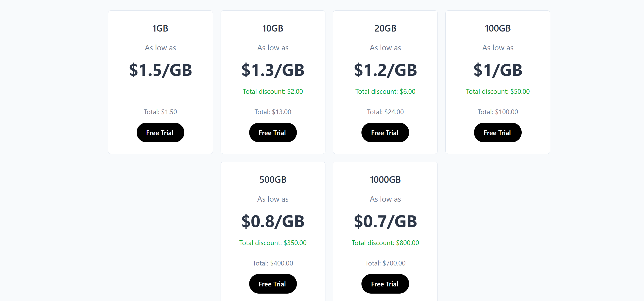Select the 1000GB plan title
The image size is (644, 301).
coord(385,180)
